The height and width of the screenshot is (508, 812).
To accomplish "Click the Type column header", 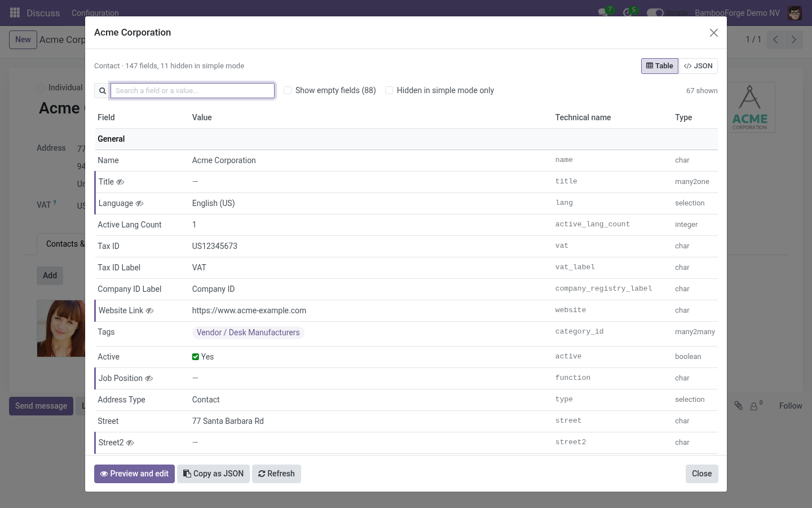I will click(x=683, y=117).
